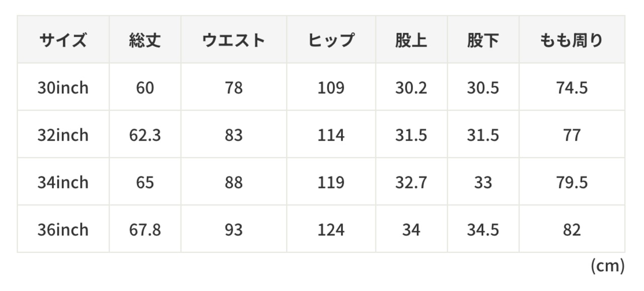The image size is (644, 291).
Task: Click the 34.5 inseam value
Action: 483,230
